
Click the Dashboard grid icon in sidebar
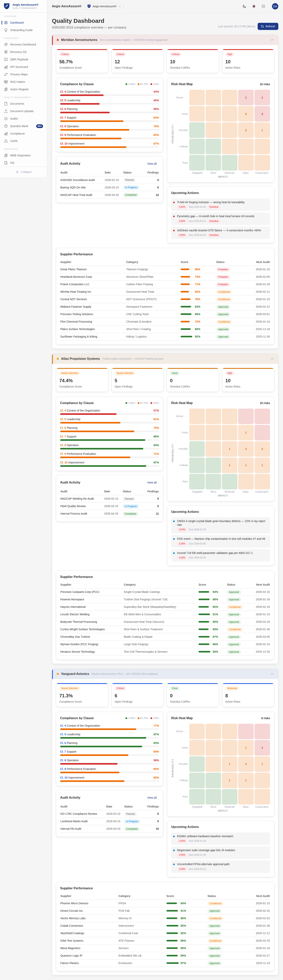point(6,23)
